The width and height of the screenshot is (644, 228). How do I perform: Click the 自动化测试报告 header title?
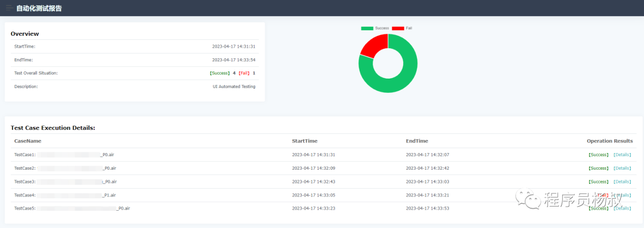click(39, 8)
